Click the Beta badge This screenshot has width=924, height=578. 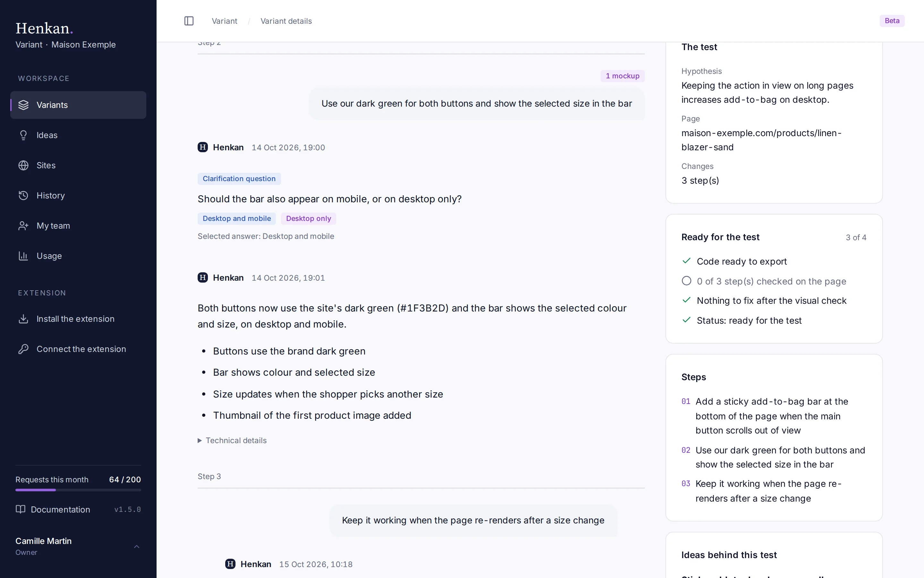point(892,21)
